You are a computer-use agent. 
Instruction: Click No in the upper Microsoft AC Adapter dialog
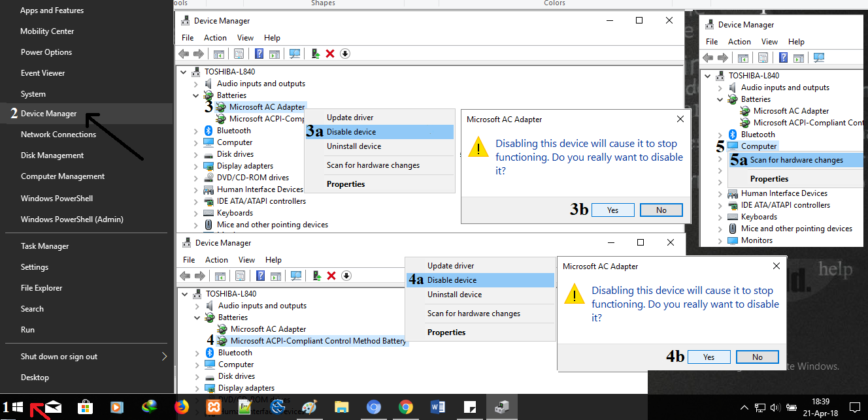tap(661, 210)
